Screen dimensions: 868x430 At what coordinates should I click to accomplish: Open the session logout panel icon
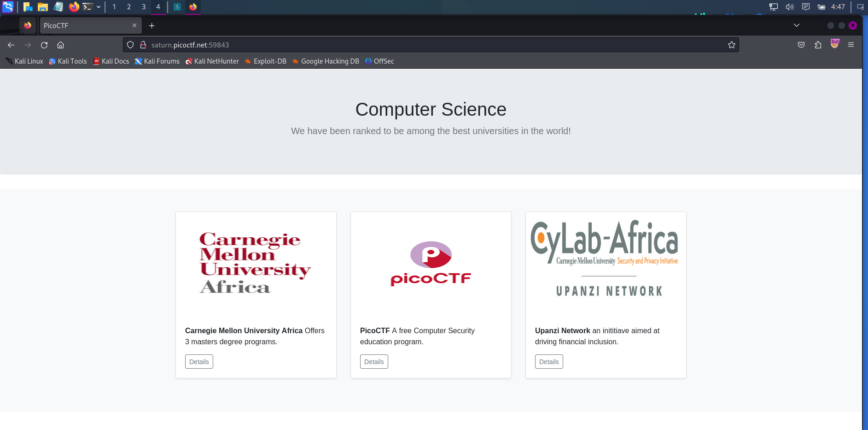(860, 7)
